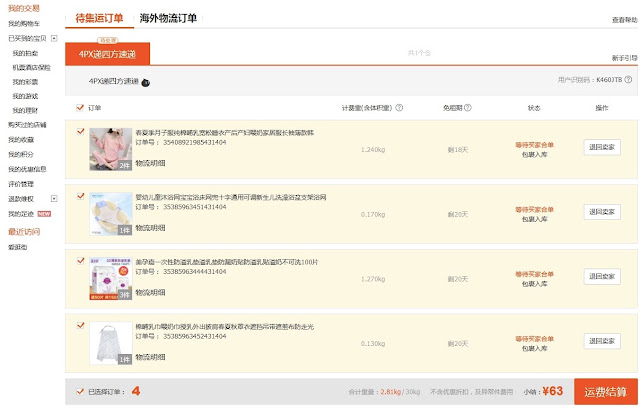This screenshot has width=640, height=408.
Task: Open 评价管理 in the sidebar
Action: [x=21, y=184]
